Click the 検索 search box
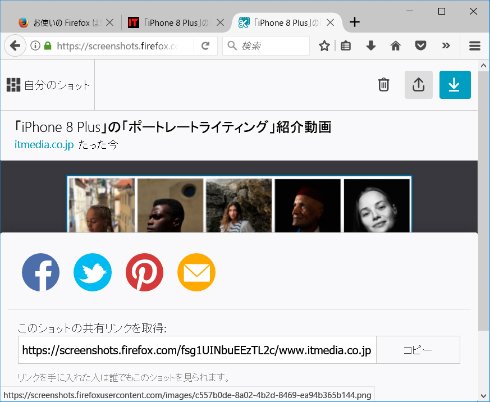 [266, 46]
